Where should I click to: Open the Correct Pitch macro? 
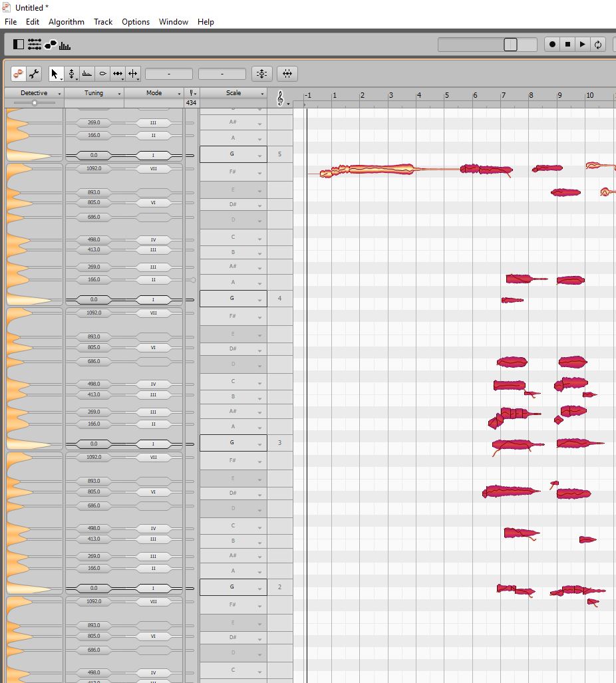pos(262,74)
